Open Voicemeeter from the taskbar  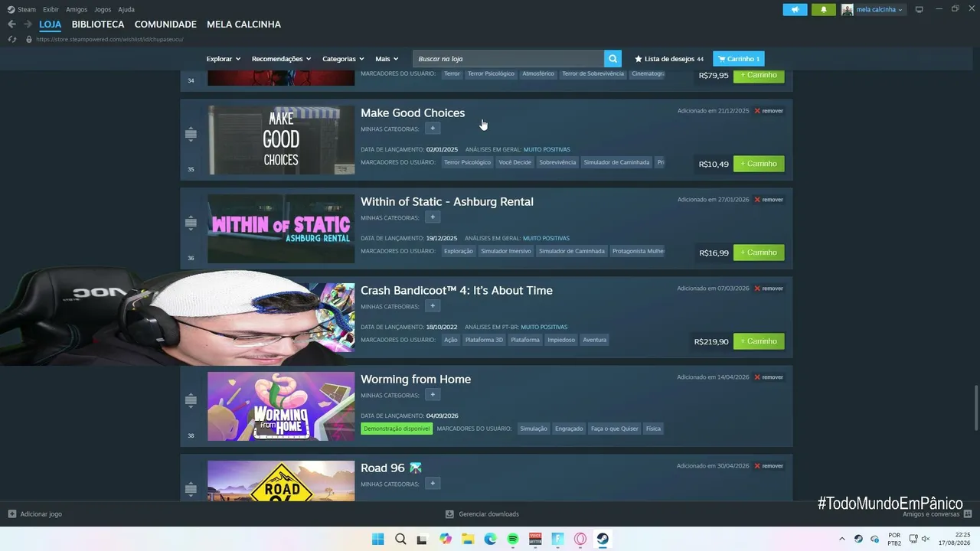click(535, 539)
